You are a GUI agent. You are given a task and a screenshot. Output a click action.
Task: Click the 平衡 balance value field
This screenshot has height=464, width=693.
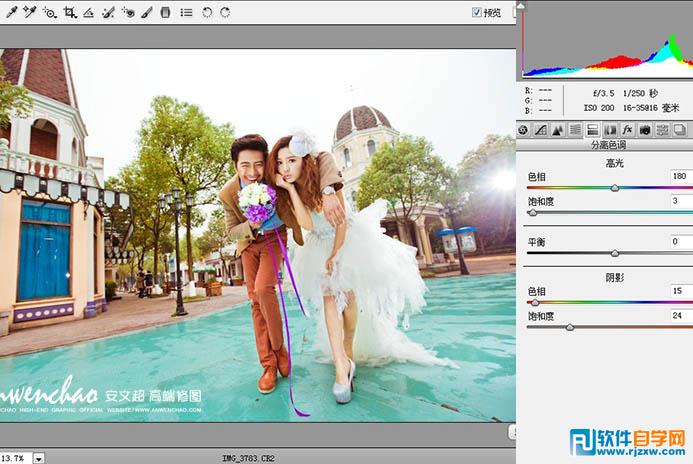coord(680,242)
